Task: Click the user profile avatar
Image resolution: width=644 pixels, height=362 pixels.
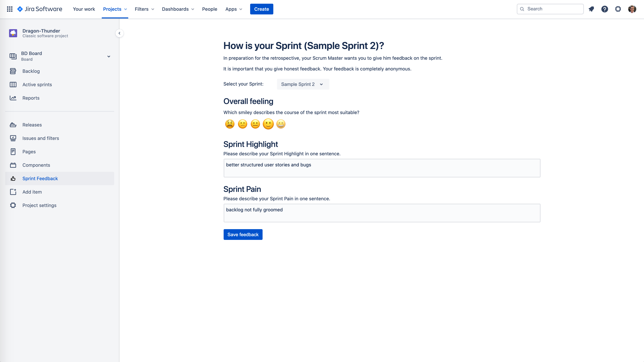Action: click(632, 9)
